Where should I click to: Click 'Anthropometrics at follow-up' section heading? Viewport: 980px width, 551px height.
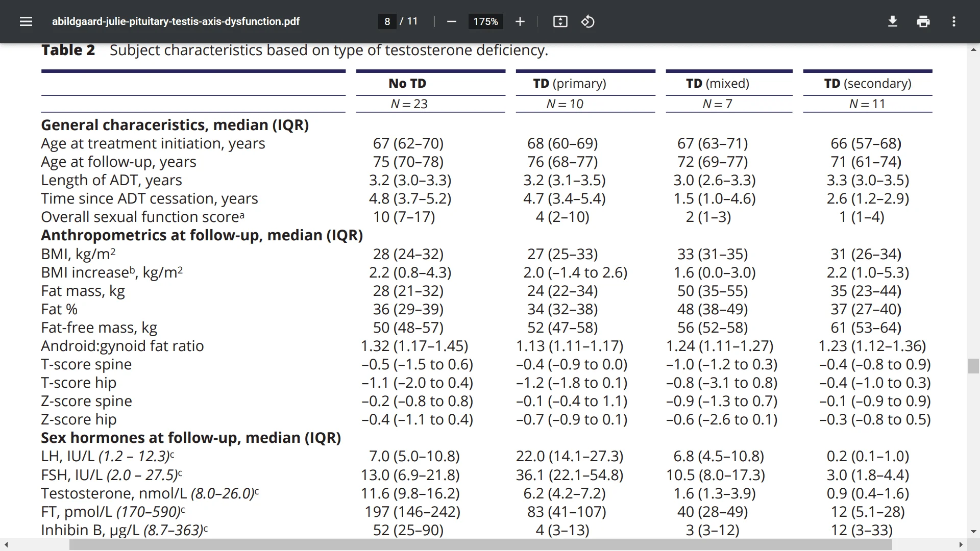click(202, 235)
